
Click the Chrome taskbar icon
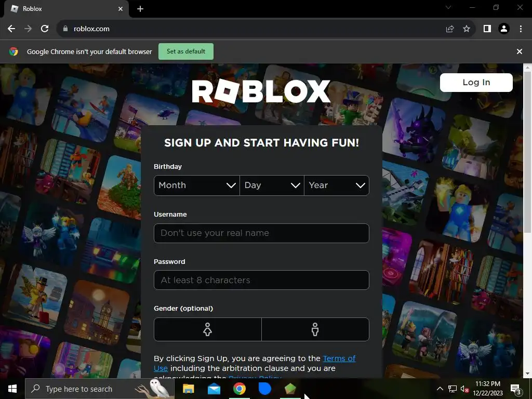(239, 389)
